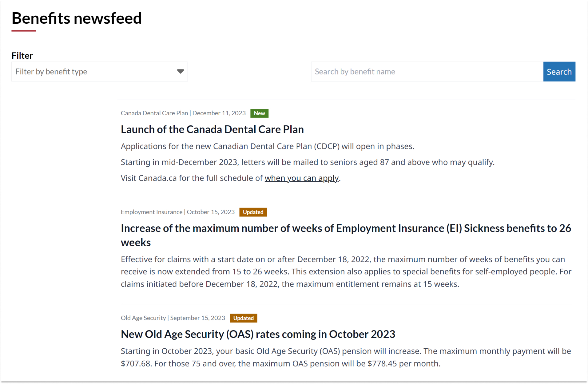Click the Filter label above the dropdown
588x384 pixels.
[x=22, y=56]
